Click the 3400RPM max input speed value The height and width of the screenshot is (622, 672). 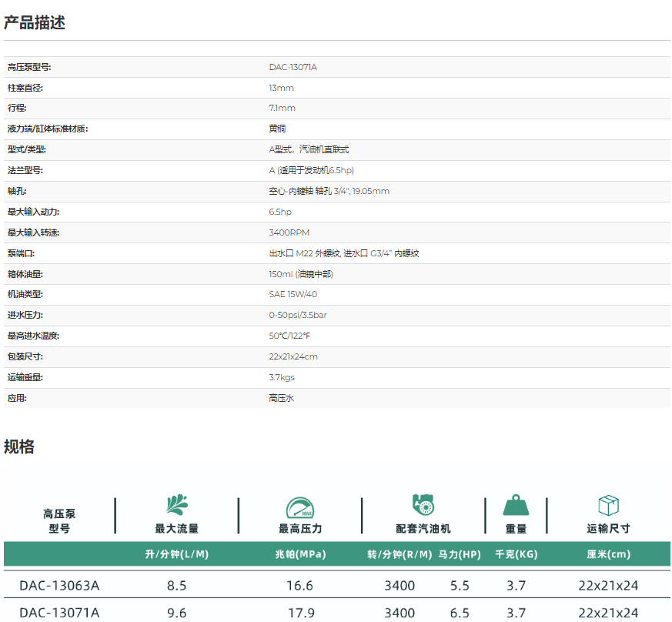[x=289, y=232]
